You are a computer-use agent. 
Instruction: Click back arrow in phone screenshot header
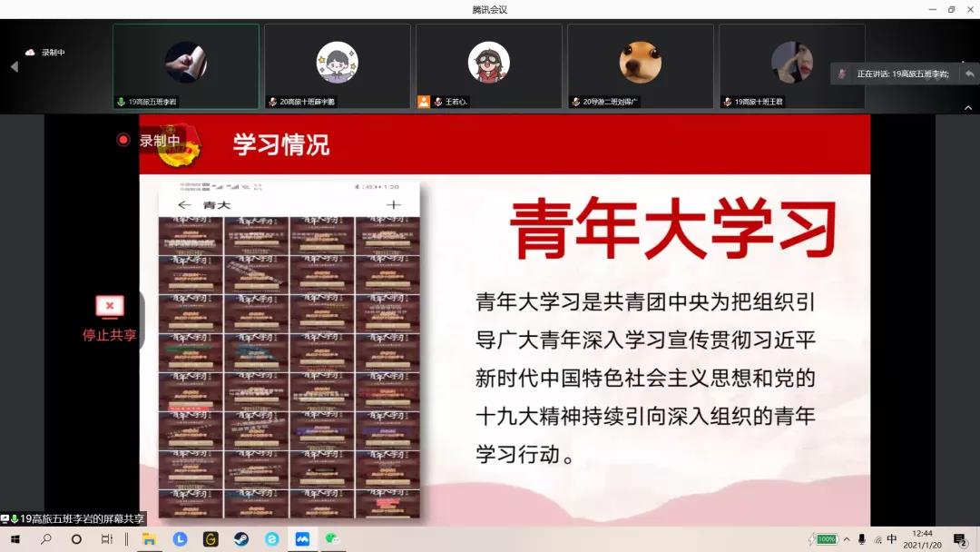click(184, 205)
